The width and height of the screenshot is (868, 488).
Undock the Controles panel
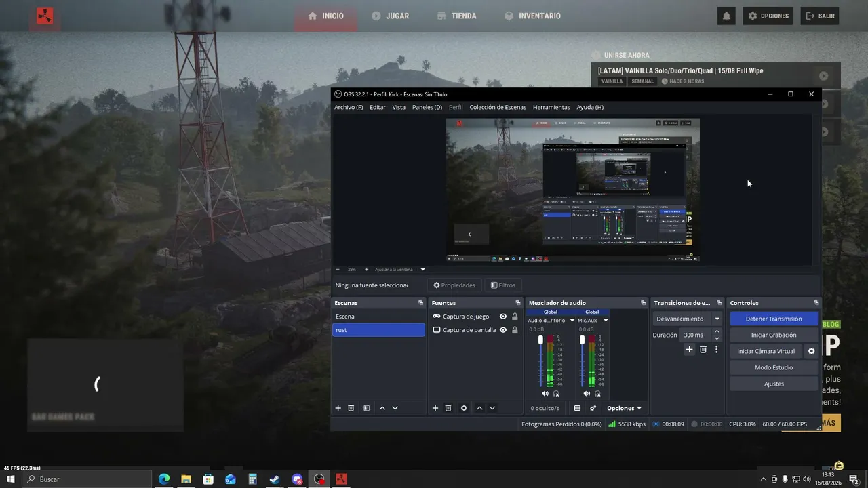[816, 303]
